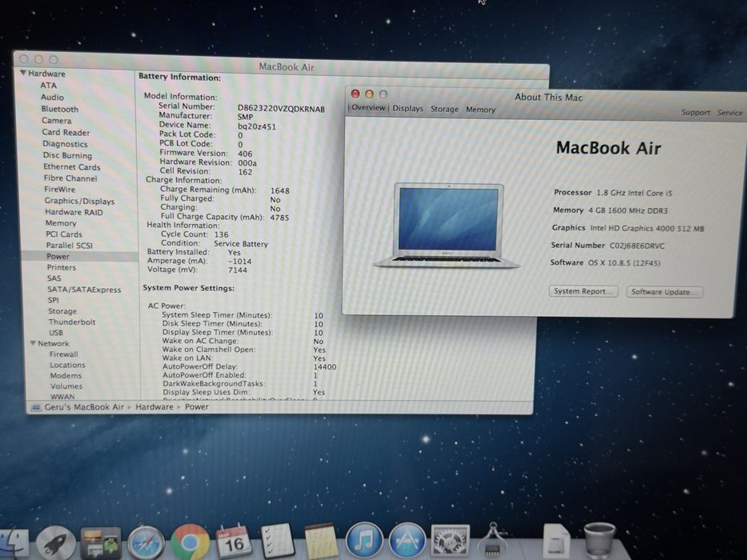The height and width of the screenshot is (560, 747).
Task: Click computer icon in path bar
Action: 36,407
